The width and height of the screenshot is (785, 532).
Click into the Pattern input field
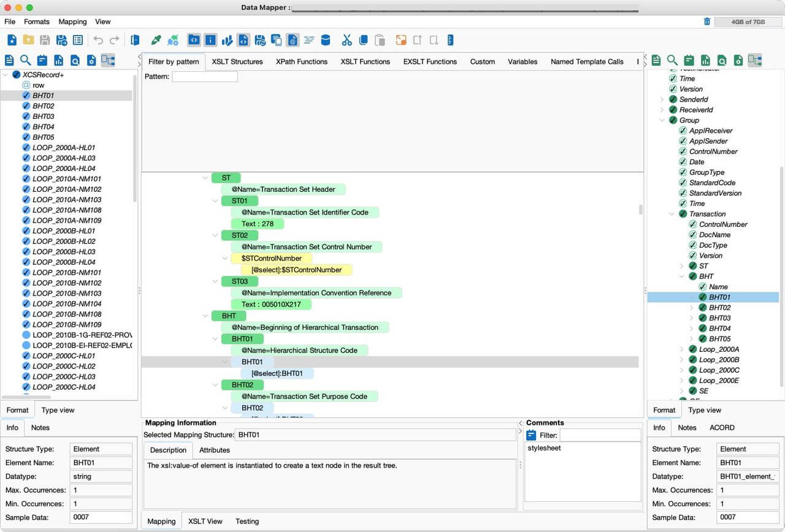(205, 77)
